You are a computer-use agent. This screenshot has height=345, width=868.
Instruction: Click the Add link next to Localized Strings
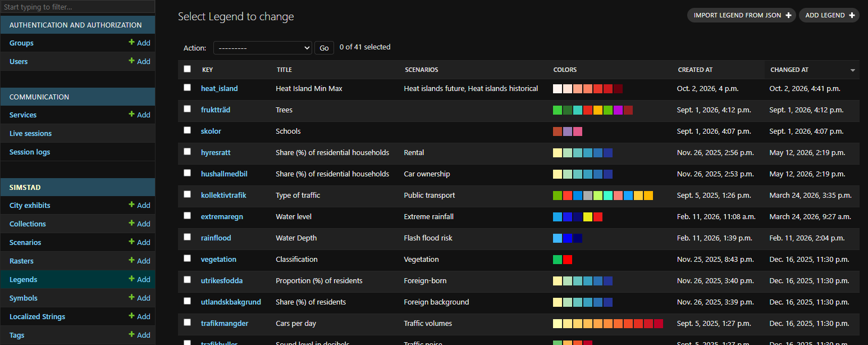click(139, 316)
